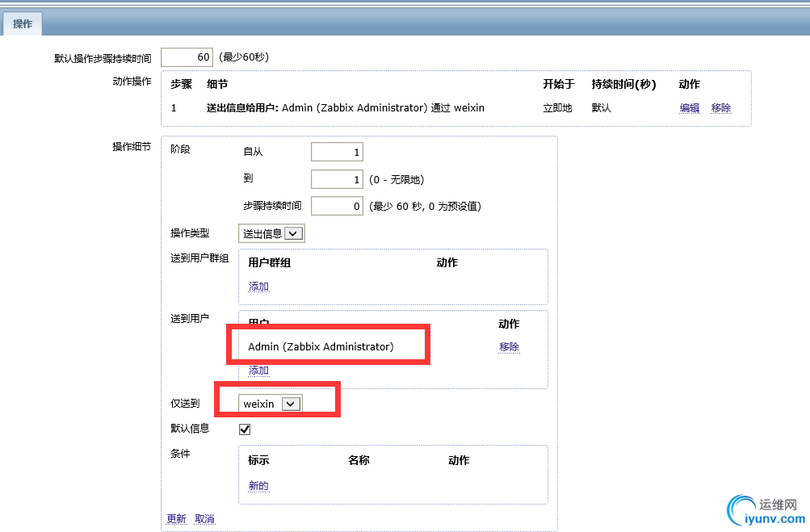This screenshot has width=810, height=532.
Task: Click the 用户群组 column header
Action: (x=269, y=263)
